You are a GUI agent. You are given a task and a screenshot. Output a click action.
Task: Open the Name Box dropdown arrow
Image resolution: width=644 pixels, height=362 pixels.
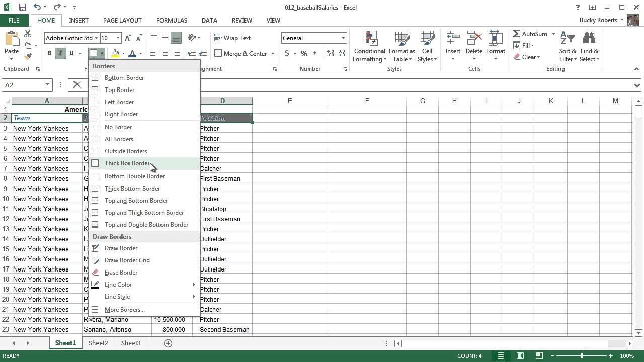tap(47, 85)
